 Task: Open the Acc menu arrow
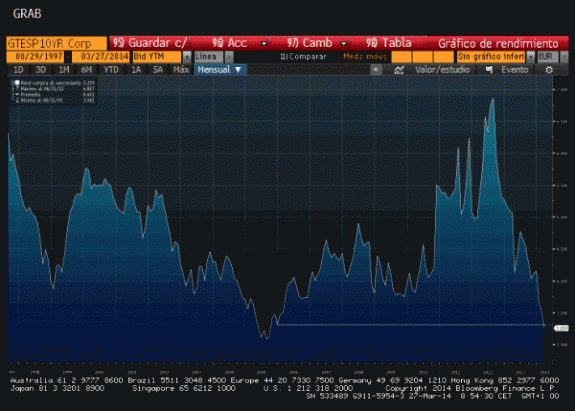coord(264,43)
